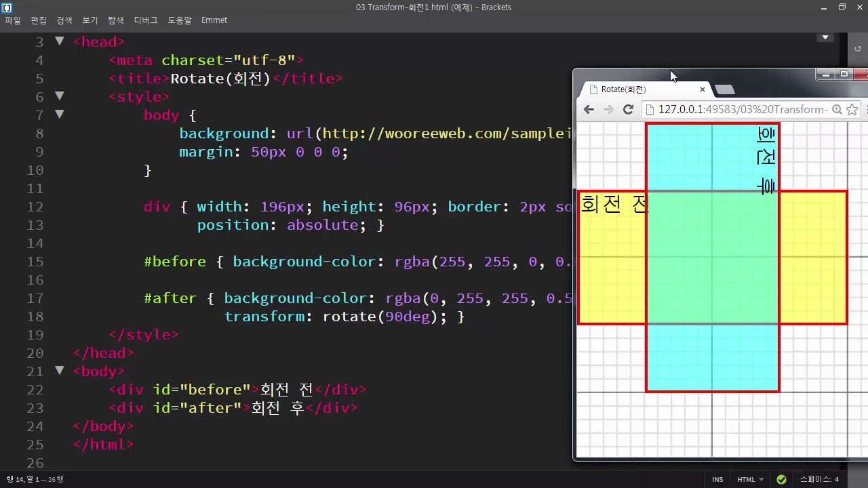Click the background url line on line 8
Viewport: 868px width, 488px height.
click(x=376, y=134)
